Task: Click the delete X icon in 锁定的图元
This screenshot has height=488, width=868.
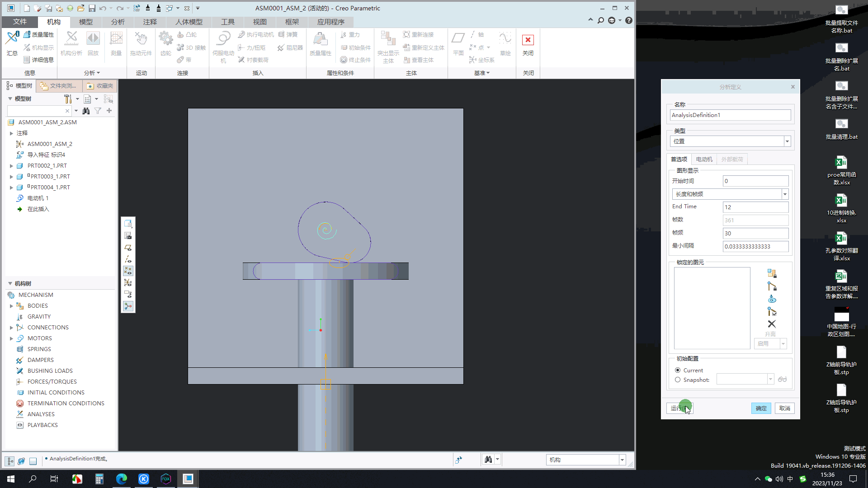Action: point(772,324)
